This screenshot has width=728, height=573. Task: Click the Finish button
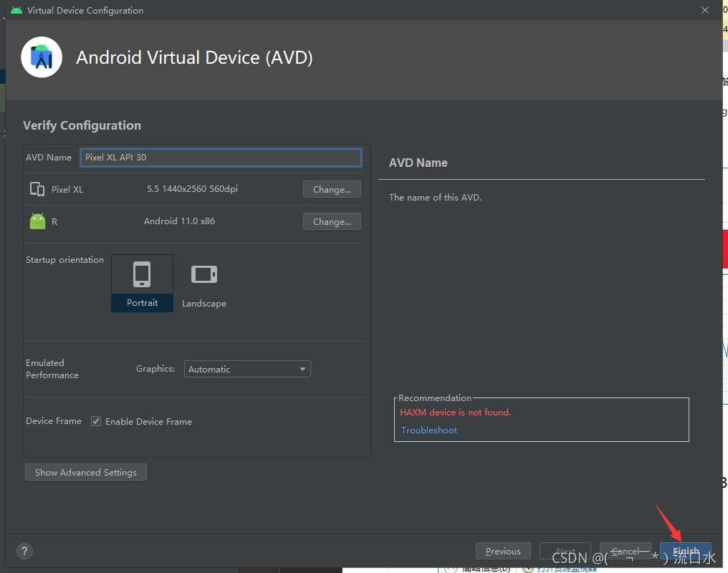point(686,552)
